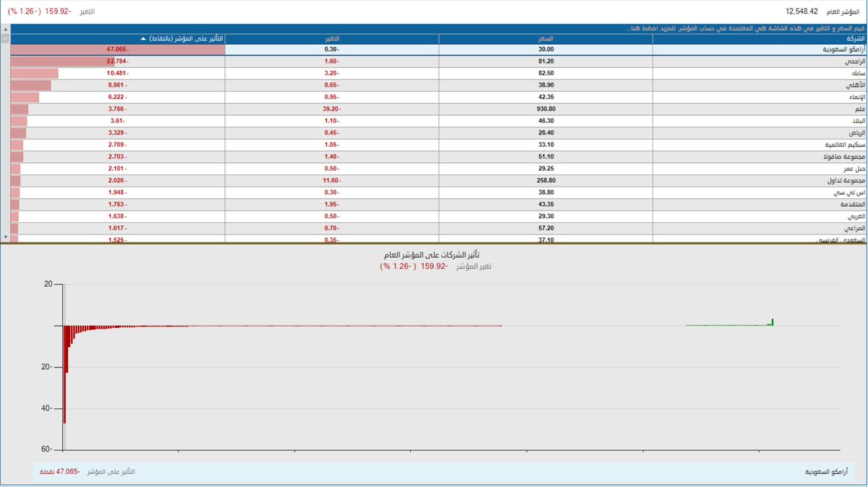Click the impact value 22.784-
868x487 pixels.
pyautogui.click(x=117, y=62)
